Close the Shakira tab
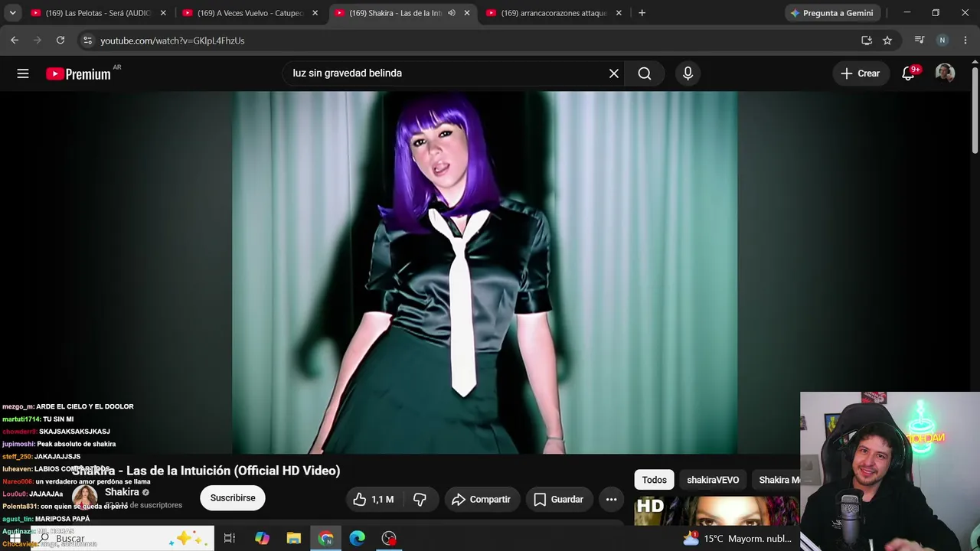The width and height of the screenshot is (980, 551). tap(467, 13)
